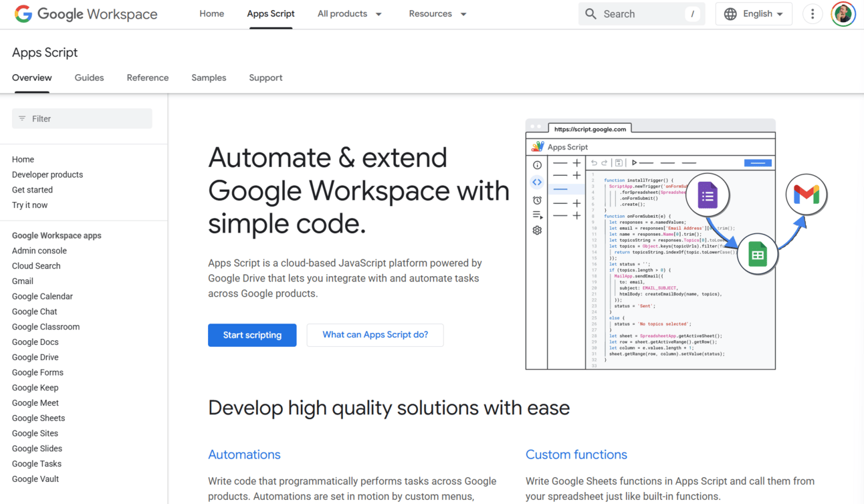This screenshot has height=504, width=864.
Task: Click the globe language icon
Action: tap(730, 13)
